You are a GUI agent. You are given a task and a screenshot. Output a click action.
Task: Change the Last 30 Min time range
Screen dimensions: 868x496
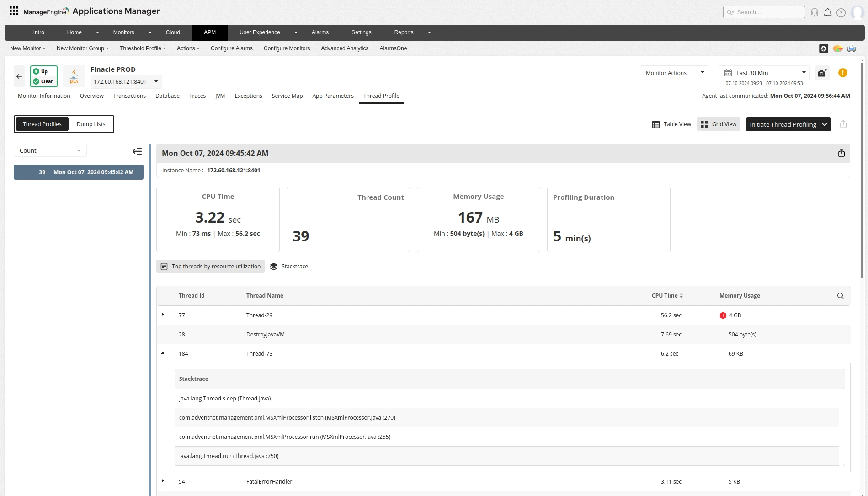[x=763, y=72]
